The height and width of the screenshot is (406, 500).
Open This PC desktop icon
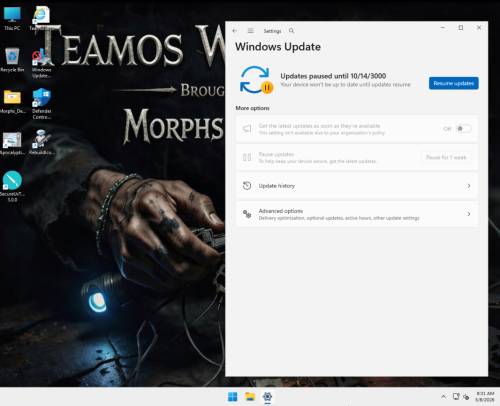pyautogui.click(x=12, y=19)
